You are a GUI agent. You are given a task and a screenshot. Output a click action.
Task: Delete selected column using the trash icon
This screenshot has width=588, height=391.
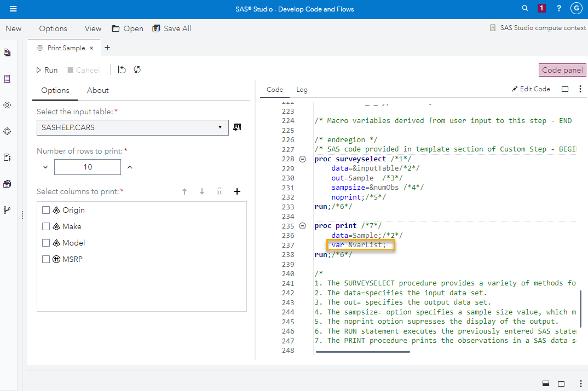tap(220, 191)
